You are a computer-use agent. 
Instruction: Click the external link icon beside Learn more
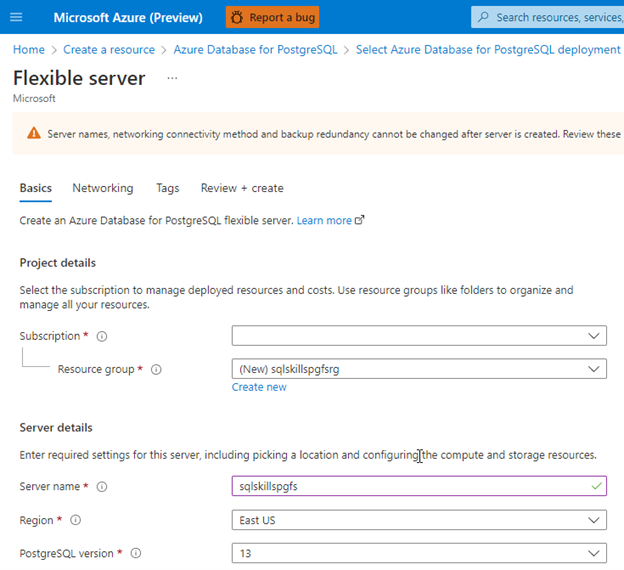click(359, 220)
